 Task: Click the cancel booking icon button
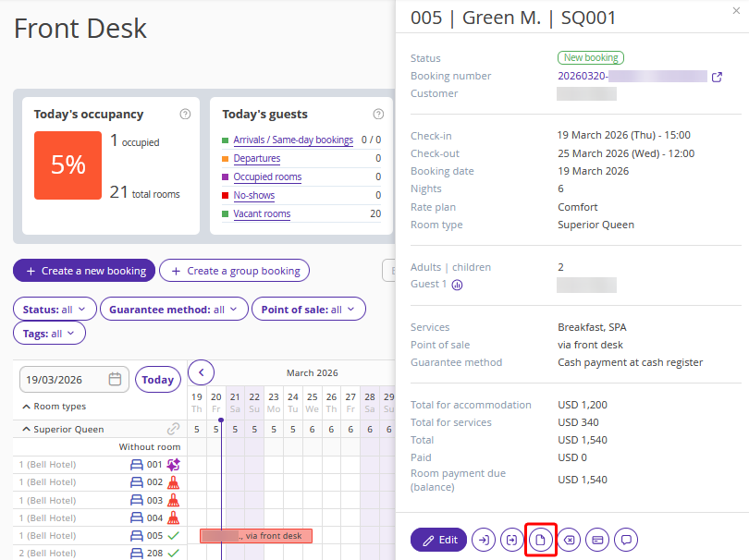[569, 540]
